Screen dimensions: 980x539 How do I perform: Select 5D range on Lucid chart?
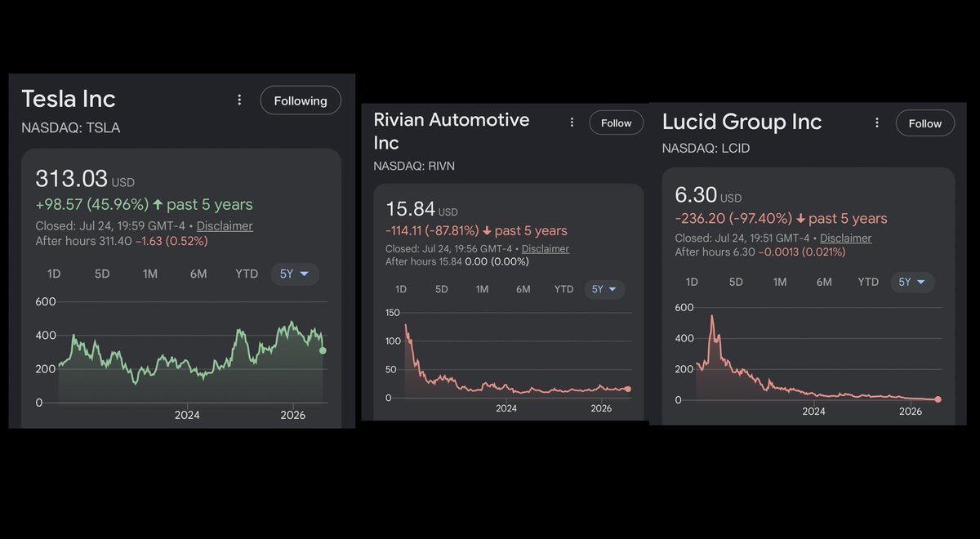(736, 282)
